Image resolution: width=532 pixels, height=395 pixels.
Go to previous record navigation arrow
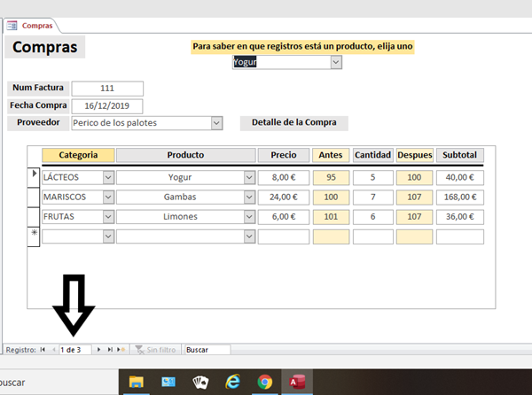pyautogui.click(x=54, y=350)
